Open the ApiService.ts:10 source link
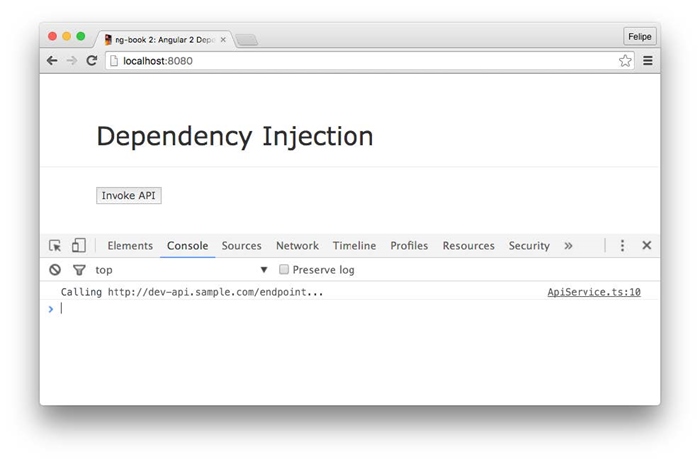 click(x=594, y=293)
